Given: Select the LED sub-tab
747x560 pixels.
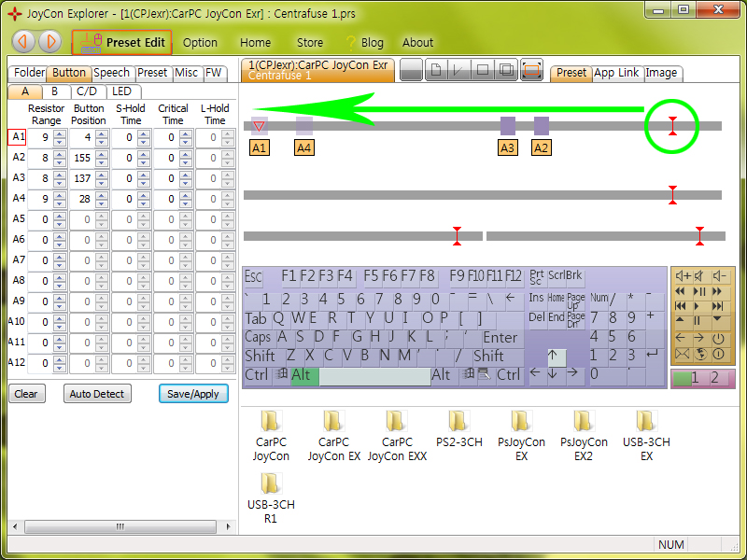Looking at the screenshot, I should (x=122, y=91).
